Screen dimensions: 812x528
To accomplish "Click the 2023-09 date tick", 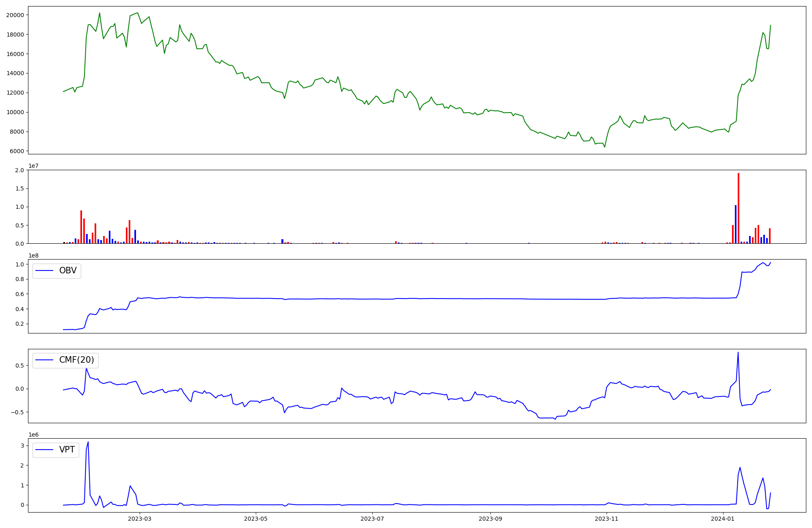I will [x=490, y=519].
